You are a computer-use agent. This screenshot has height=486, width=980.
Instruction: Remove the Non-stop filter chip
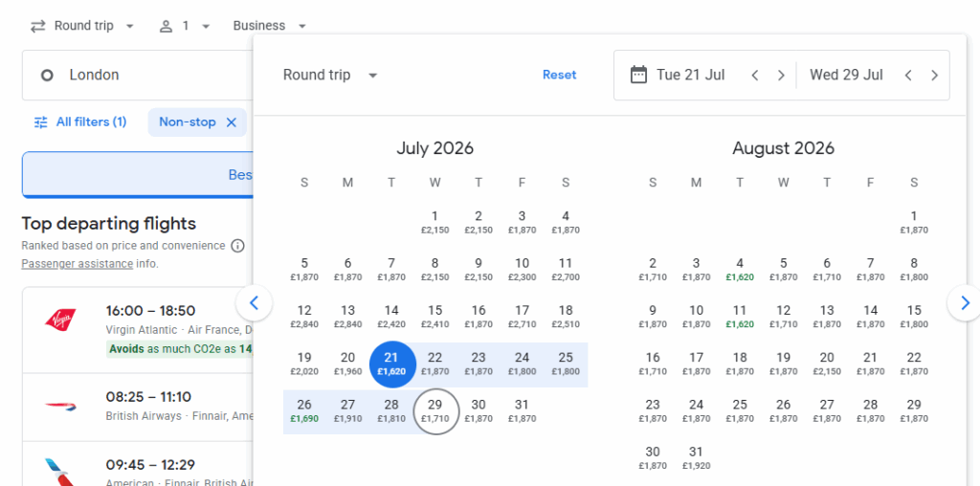click(231, 122)
